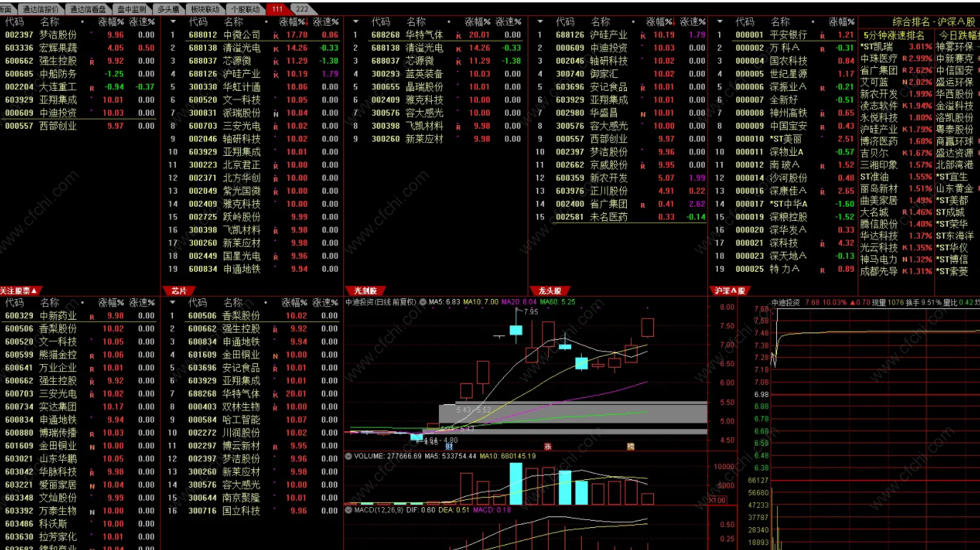Select the 哈工智能 stock row
980x550 pixels.
pyautogui.click(x=252, y=420)
